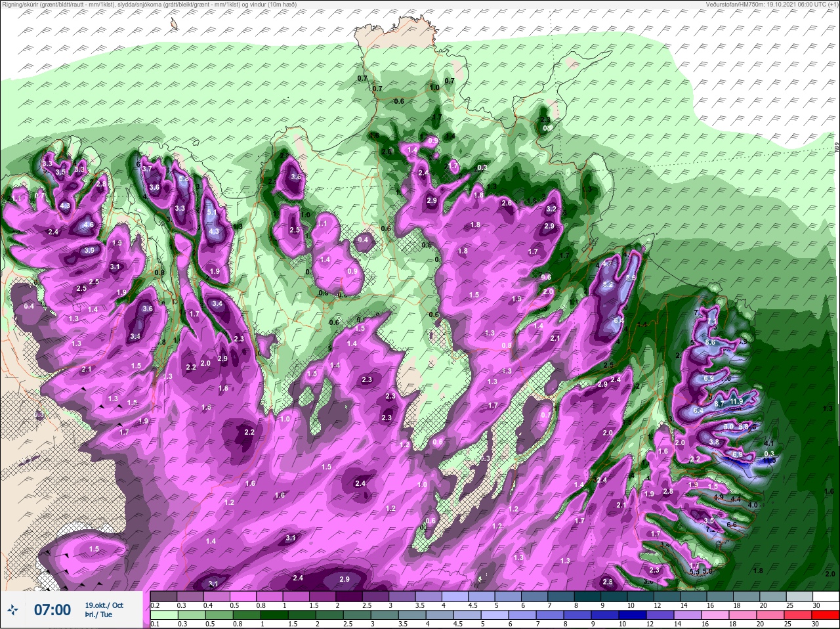
Task: Select dark green swatch between 1 and 1.5, lower legend
Action: (x=274, y=617)
